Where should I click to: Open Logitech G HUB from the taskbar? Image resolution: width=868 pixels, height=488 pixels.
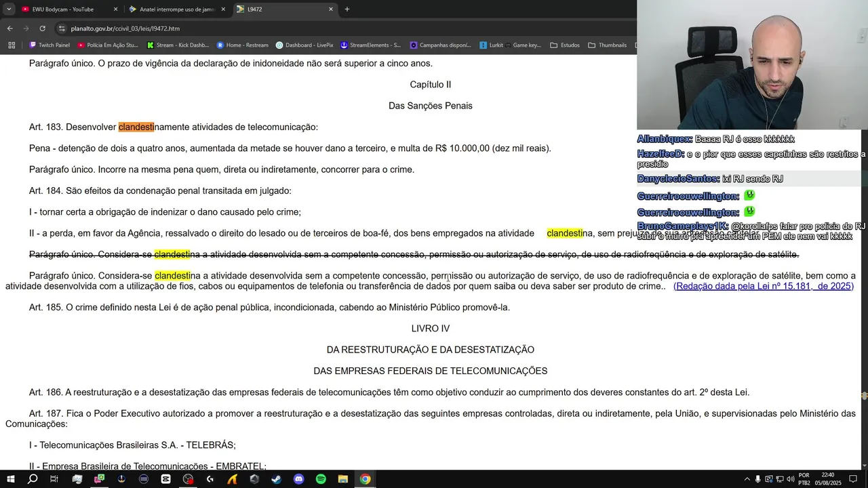[x=210, y=479]
